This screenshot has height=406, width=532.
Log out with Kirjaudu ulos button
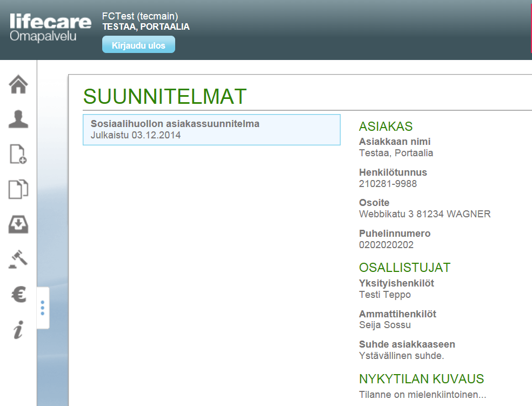click(x=138, y=45)
